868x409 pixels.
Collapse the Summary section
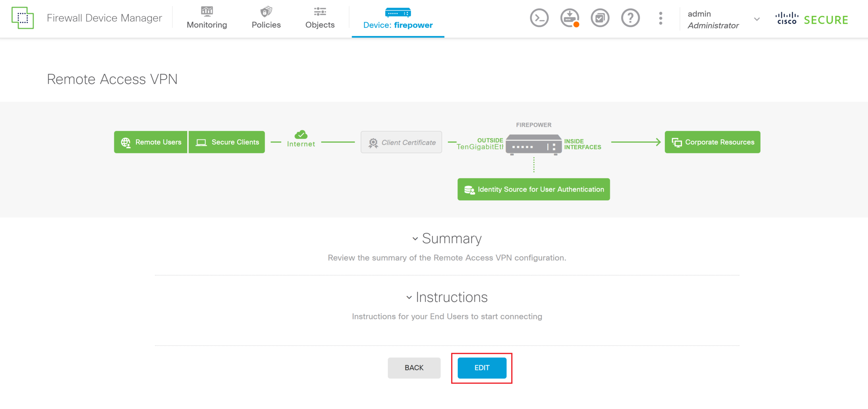click(x=415, y=239)
